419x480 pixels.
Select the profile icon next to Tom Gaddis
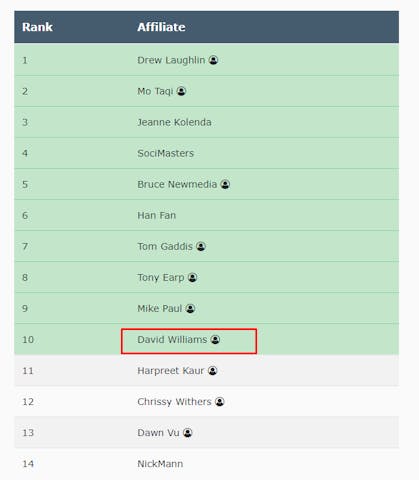(x=201, y=246)
